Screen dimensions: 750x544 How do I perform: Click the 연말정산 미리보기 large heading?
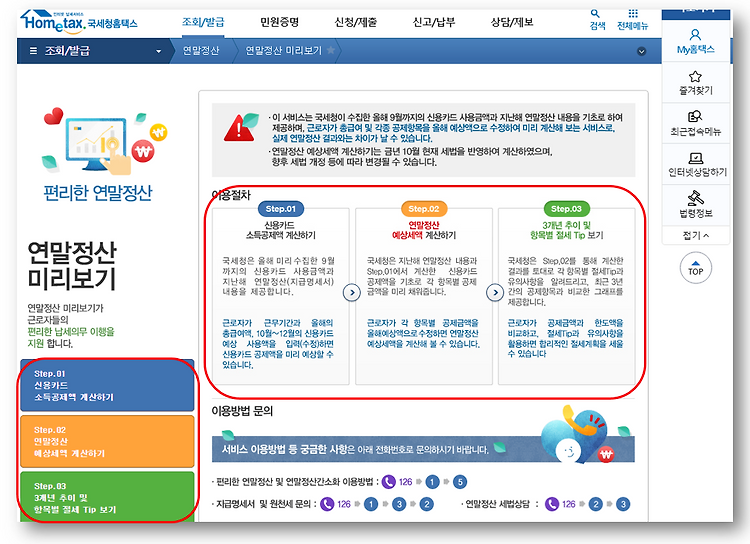click(72, 266)
